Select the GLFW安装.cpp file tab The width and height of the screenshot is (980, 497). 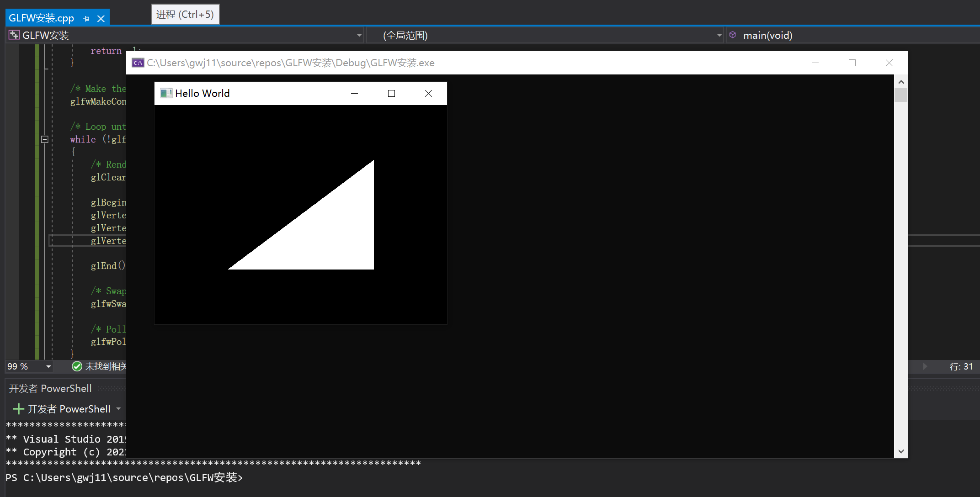pyautogui.click(x=42, y=18)
